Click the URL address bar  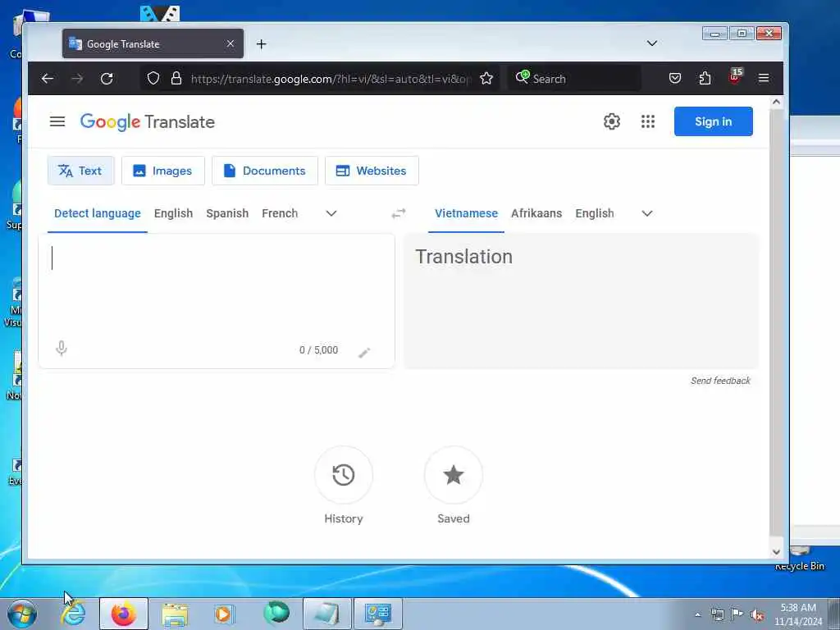point(331,79)
